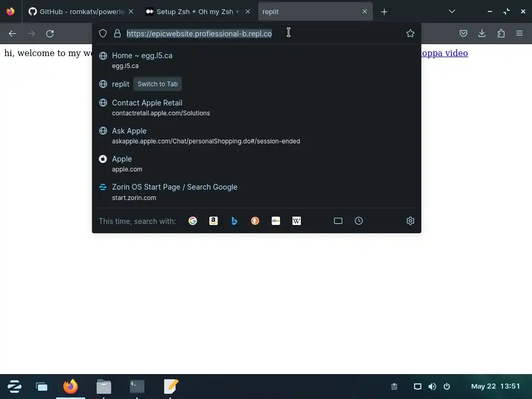Viewport: 532px width, 399px height.
Task: Open Terminal from taskbar
Action: click(137, 387)
